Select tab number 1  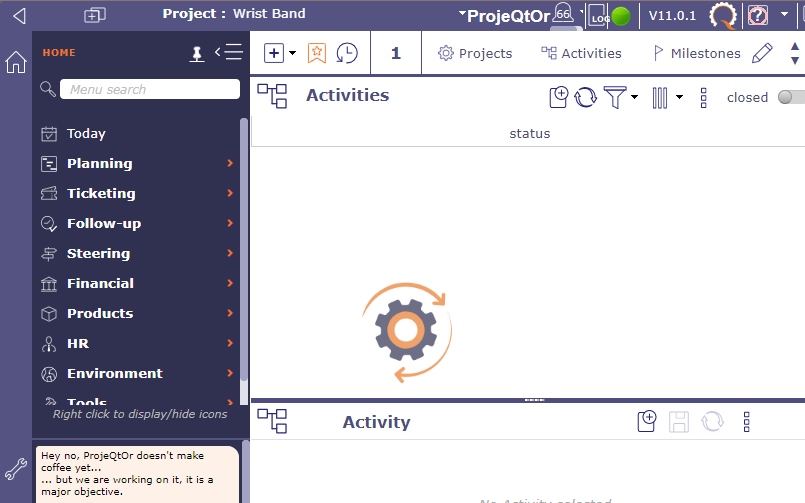pos(396,53)
